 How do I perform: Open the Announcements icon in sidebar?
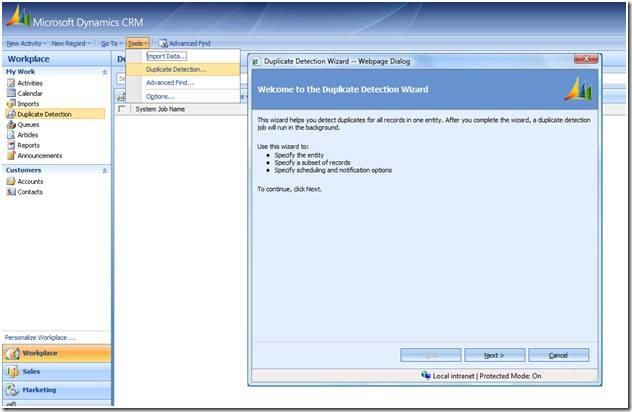[11, 156]
